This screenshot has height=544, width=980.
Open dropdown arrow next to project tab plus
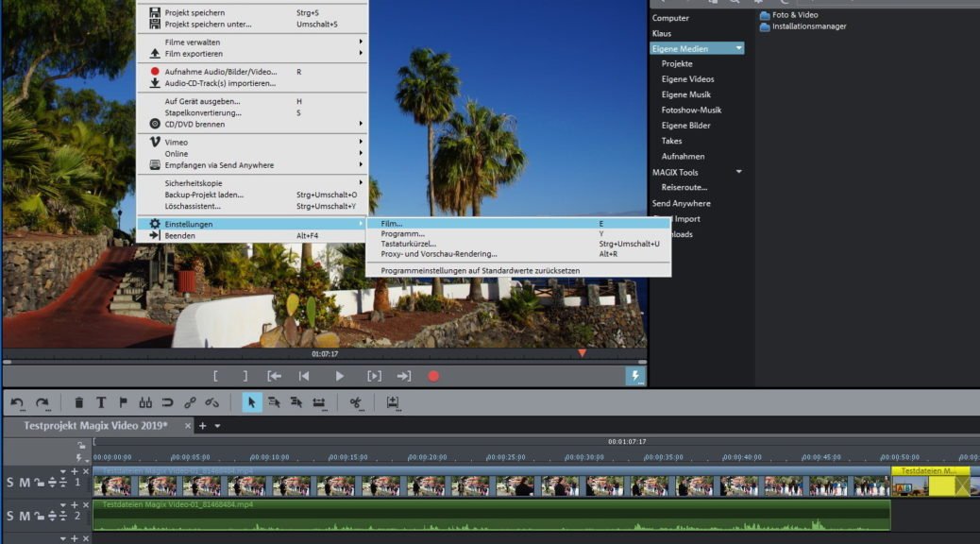click(x=217, y=426)
